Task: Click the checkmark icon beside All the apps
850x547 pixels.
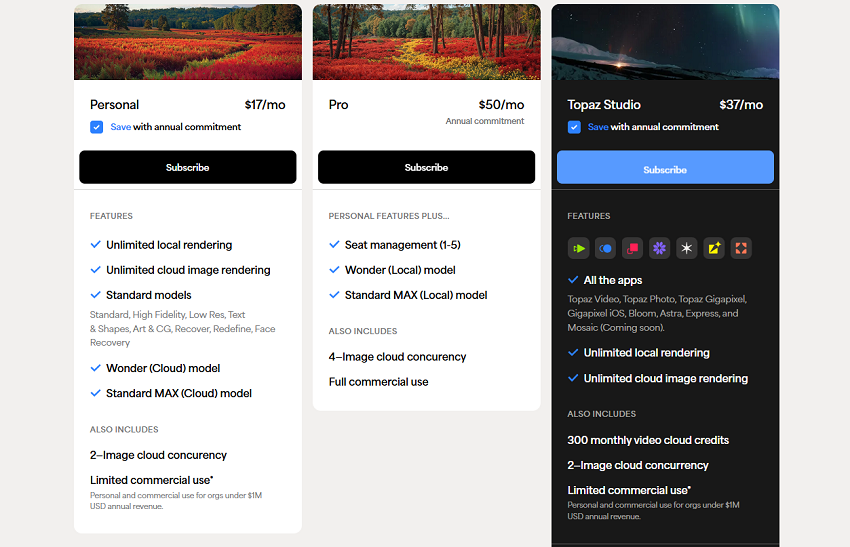Action: [x=574, y=280]
